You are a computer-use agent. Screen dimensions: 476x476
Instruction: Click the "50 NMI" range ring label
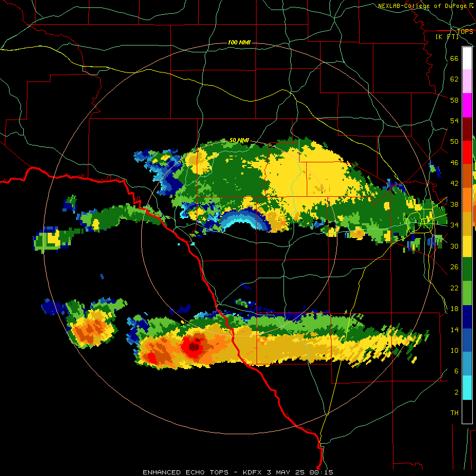(x=239, y=140)
